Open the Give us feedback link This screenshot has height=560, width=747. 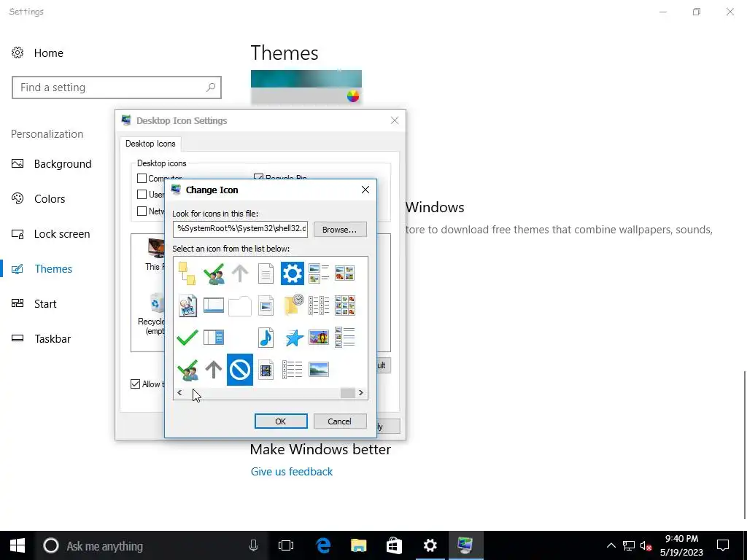(292, 472)
